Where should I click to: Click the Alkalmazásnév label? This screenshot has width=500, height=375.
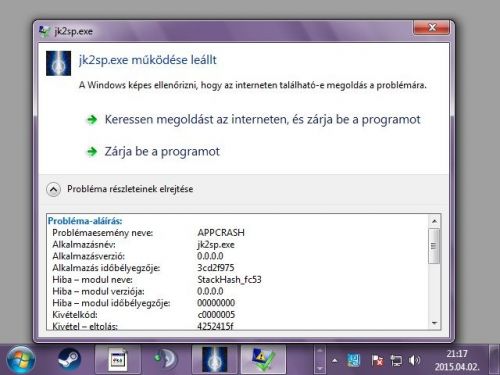(x=84, y=245)
